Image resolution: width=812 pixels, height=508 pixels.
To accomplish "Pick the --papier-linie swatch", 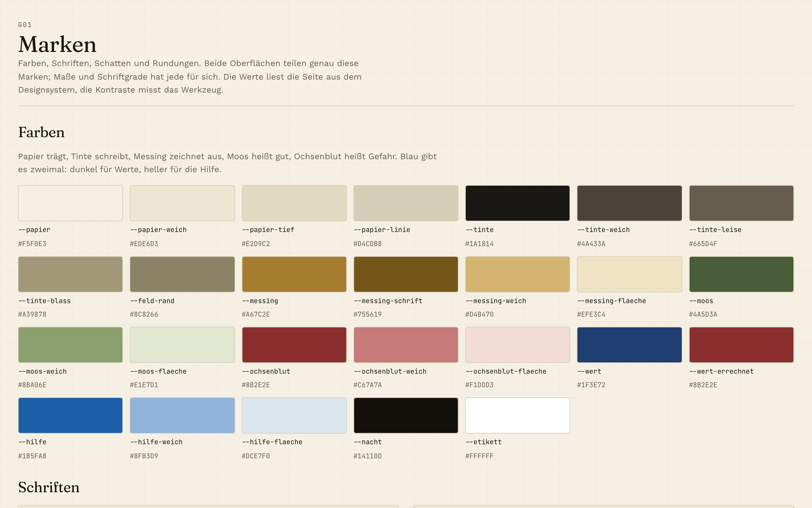I will click(x=406, y=203).
